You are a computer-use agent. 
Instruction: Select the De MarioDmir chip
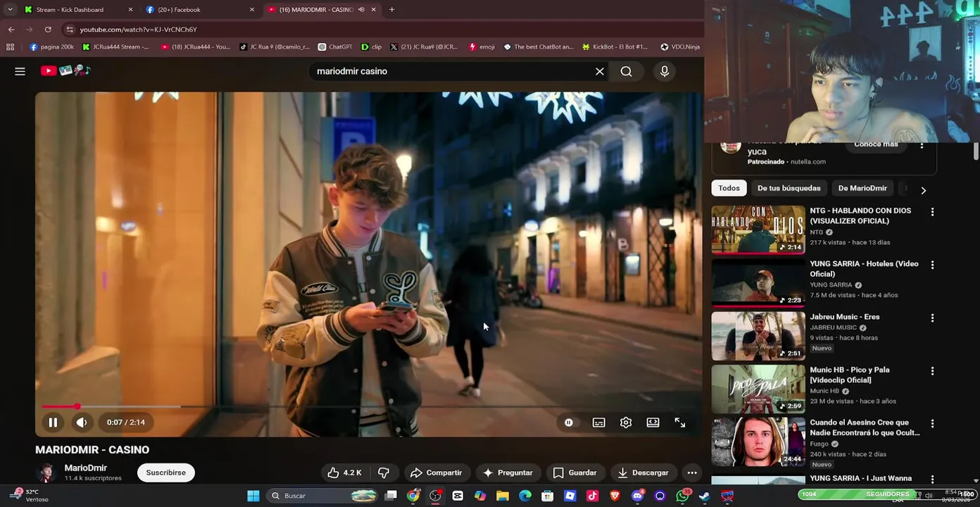[x=862, y=188]
